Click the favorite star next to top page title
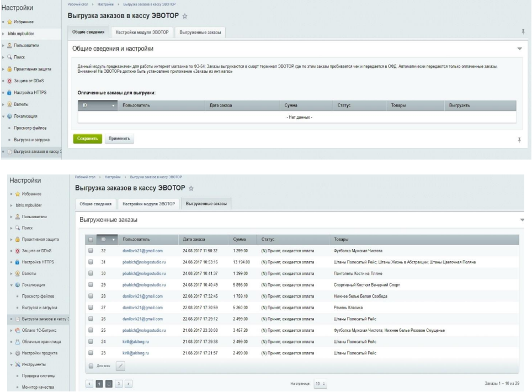This screenshot has height=392, width=532. pos(185,16)
